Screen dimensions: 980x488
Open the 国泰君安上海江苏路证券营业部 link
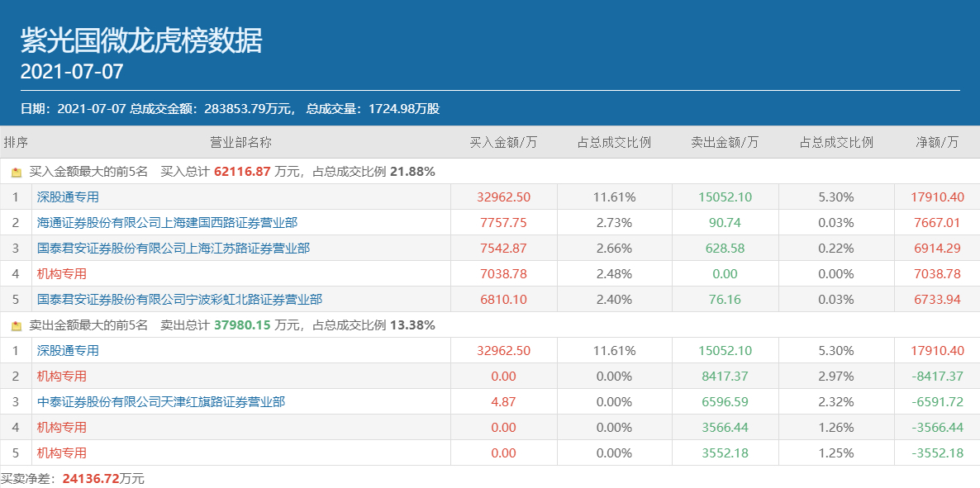click(x=174, y=249)
